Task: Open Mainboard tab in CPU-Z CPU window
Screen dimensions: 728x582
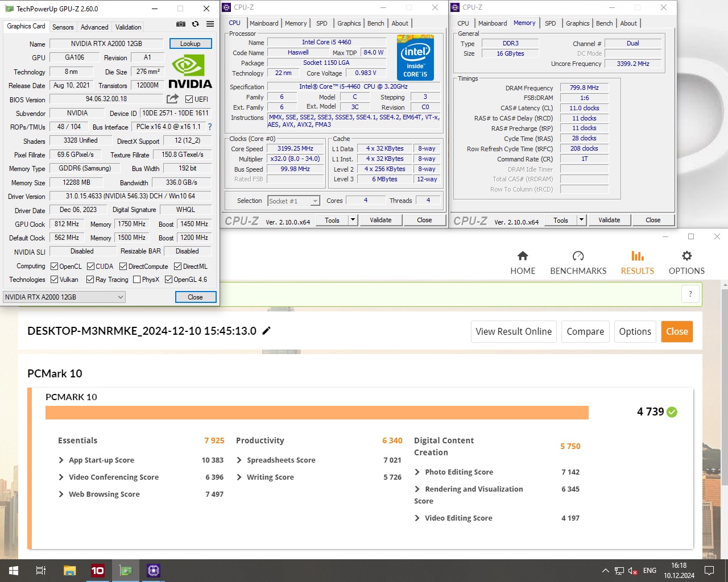Action: [x=264, y=23]
